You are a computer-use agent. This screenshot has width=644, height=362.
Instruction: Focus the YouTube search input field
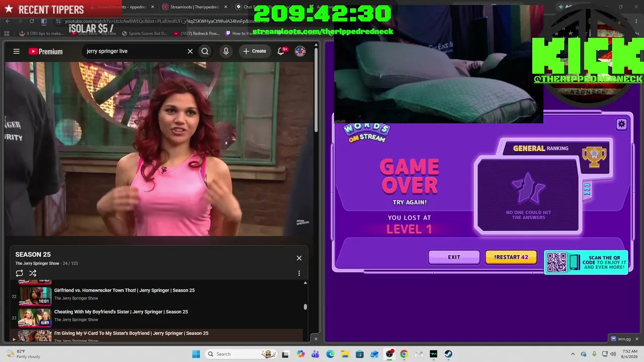133,51
